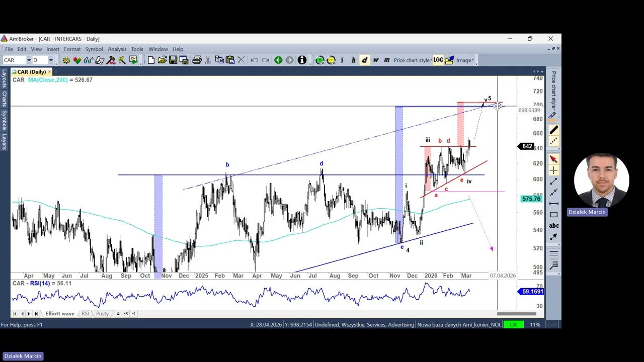The image size is (644, 362).
Task: Click the green chart refresh icon
Action: 133,60
